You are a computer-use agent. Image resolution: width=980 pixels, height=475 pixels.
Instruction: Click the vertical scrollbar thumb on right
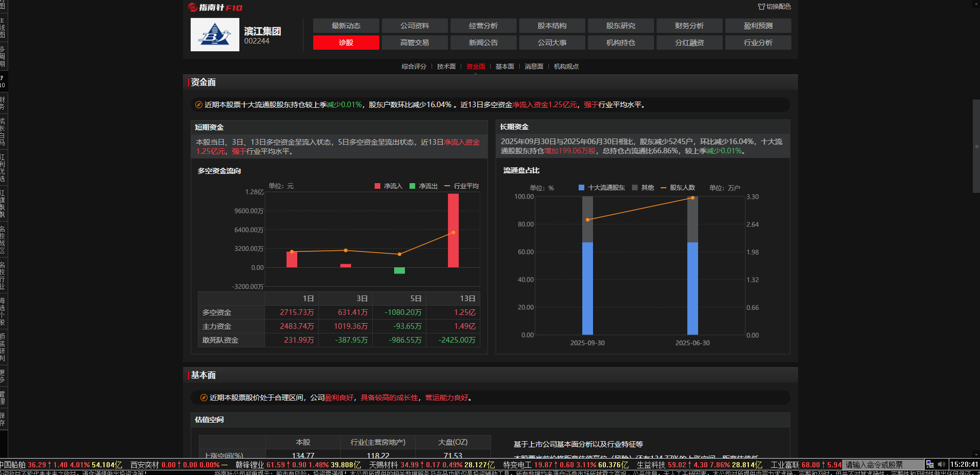click(976, 146)
